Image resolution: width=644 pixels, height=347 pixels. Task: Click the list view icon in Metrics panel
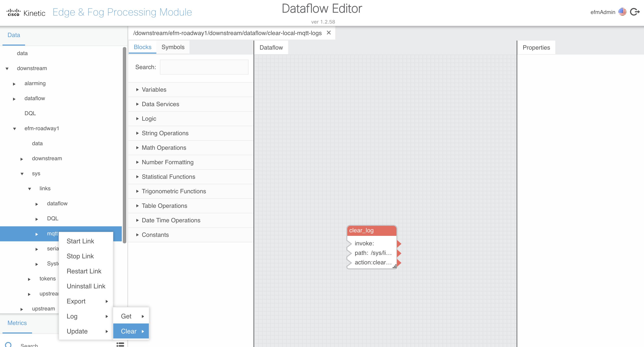tap(120, 344)
